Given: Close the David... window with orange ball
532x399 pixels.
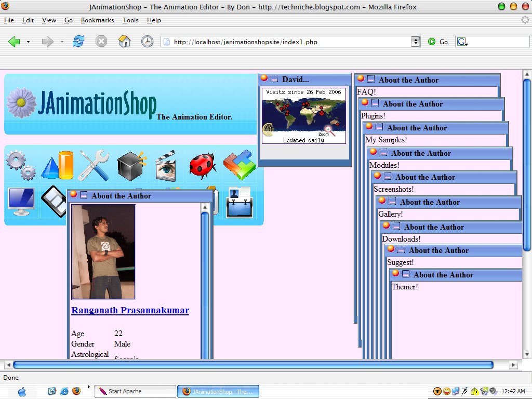Looking at the screenshot, I should click(264, 78).
